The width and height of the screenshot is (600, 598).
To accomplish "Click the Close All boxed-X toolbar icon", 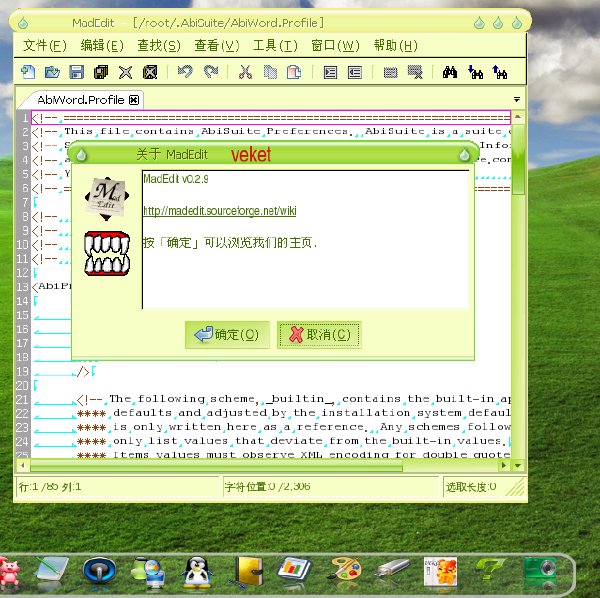I will (150, 72).
